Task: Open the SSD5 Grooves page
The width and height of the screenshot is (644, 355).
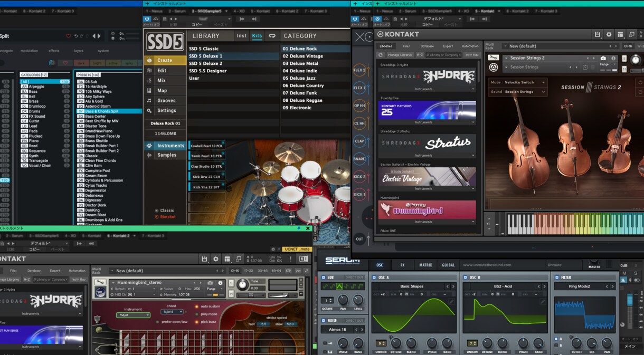Action: click(165, 100)
